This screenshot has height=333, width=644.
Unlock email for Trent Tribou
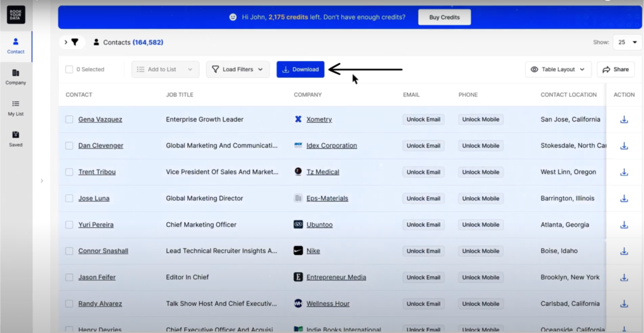click(423, 172)
